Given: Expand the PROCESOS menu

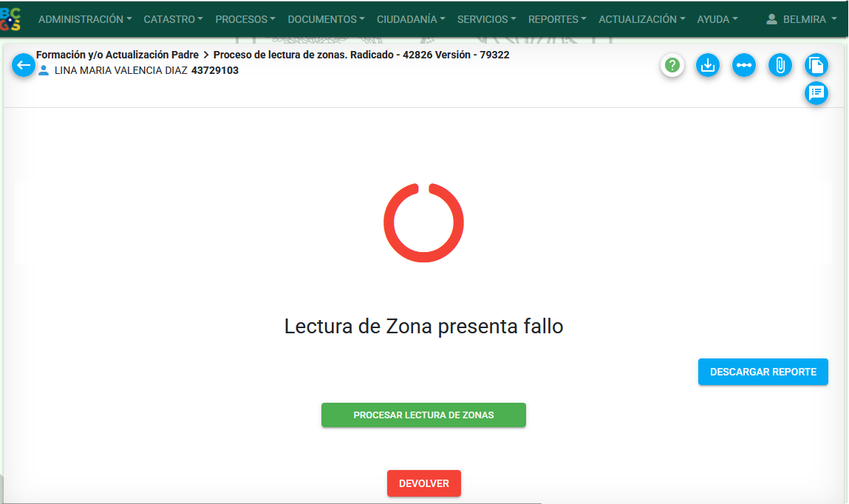Looking at the screenshot, I should pyautogui.click(x=245, y=19).
